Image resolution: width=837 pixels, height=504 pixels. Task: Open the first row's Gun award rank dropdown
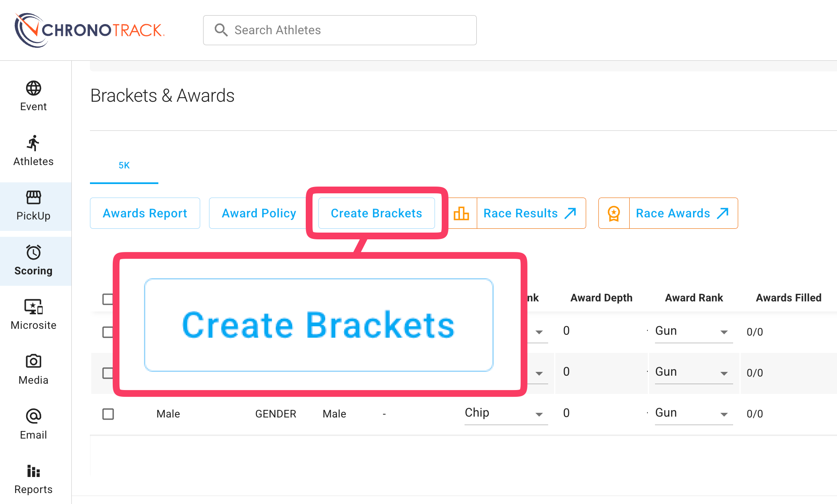click(x=693, y=331)
